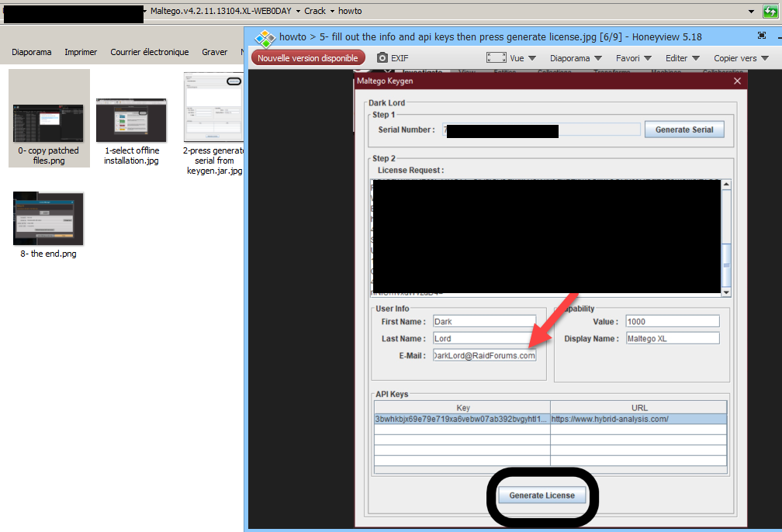
Task: Expand the Explorer address history dropdown arrow
Action: point(751,12)
